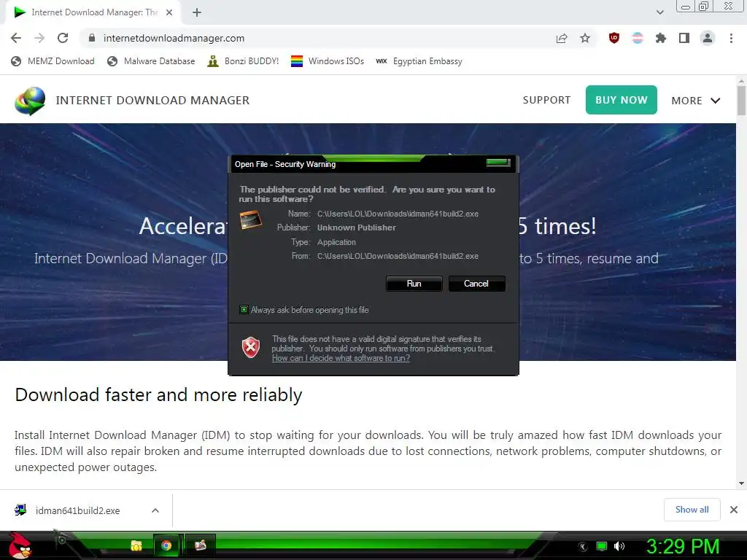The height and width of the screenshot is (560, 747).
Task: Click the Unknown Publisher text
Action: [356, 227]
